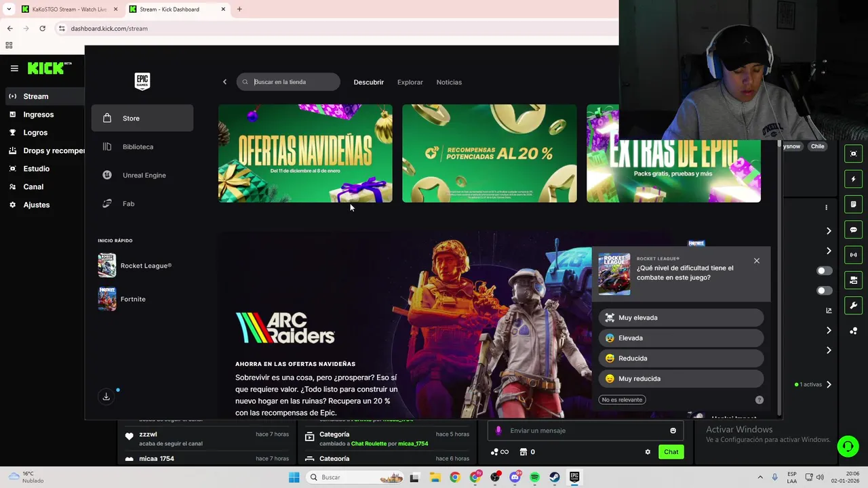Open Steam from the taskbar
The width and height of the screenshot is (868, 488).
coord(555,477)
